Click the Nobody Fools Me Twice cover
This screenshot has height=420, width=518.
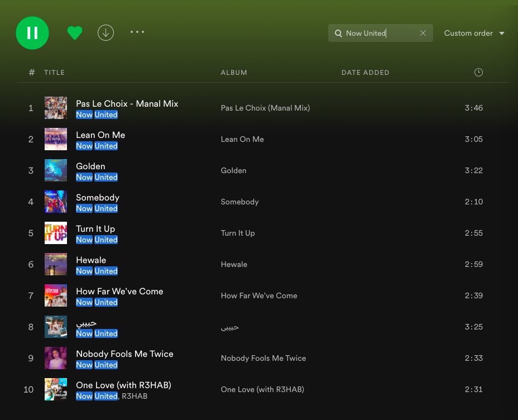[56, 358]
